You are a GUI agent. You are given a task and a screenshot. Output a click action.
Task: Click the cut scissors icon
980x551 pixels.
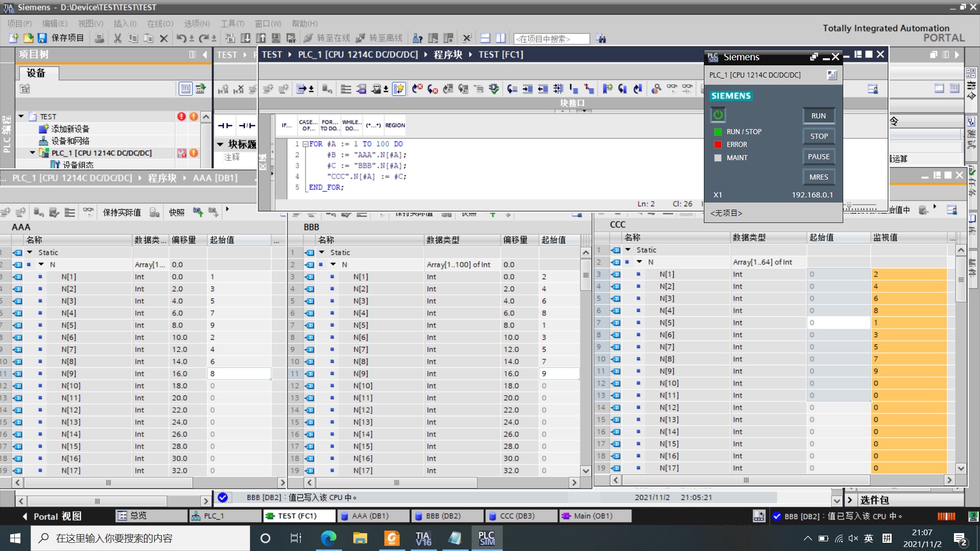click(118, 38)
